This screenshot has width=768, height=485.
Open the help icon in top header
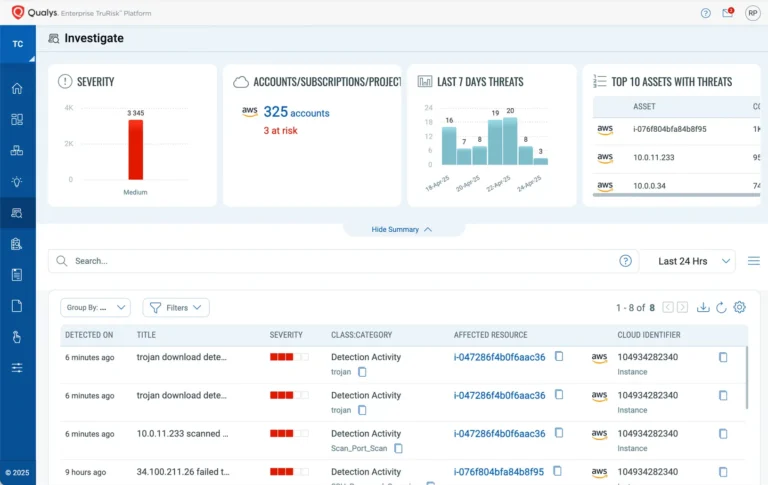tap(706, 13)
